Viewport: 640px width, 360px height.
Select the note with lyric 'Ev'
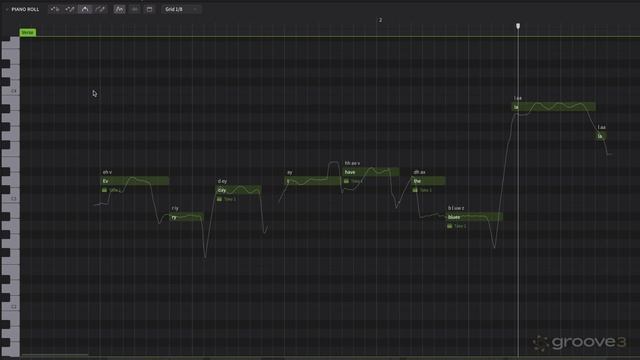tap(135, 181)
